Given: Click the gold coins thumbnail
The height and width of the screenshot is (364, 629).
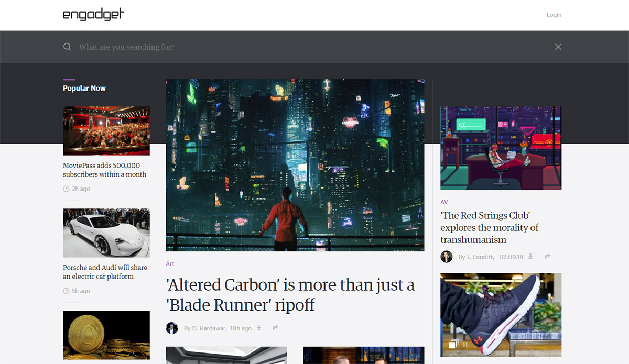Looking at the screenshot, I should point(106,335).
